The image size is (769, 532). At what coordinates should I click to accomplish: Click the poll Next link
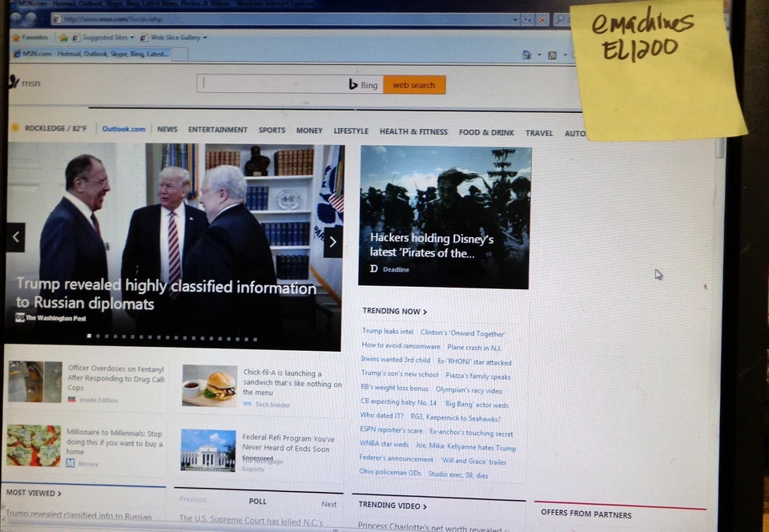(329, 504)
